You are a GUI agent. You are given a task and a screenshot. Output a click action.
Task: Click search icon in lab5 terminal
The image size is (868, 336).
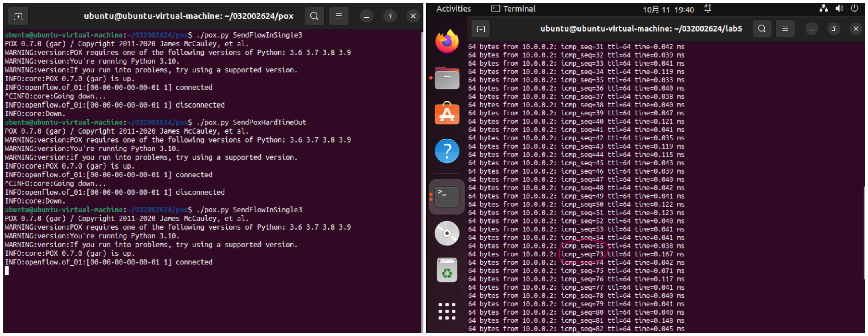(x=762, y=29)
